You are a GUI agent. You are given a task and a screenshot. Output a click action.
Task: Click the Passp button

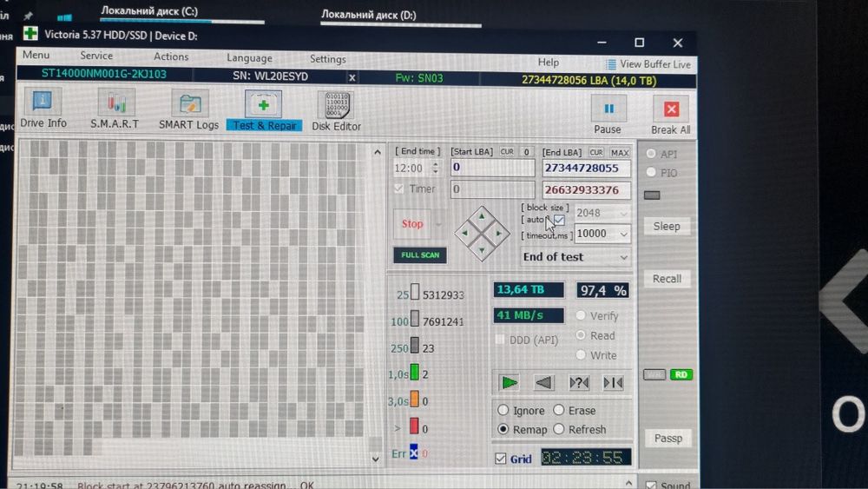click(668, 438)
